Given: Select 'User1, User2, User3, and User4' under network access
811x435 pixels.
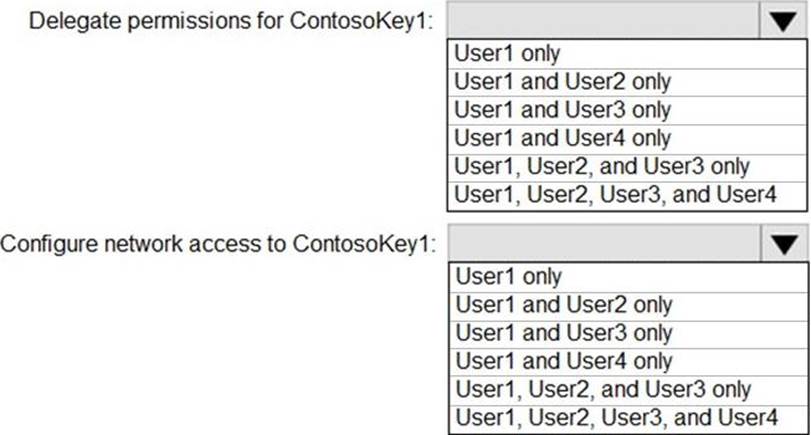Looking at the screenshot, I should (614, 417).
